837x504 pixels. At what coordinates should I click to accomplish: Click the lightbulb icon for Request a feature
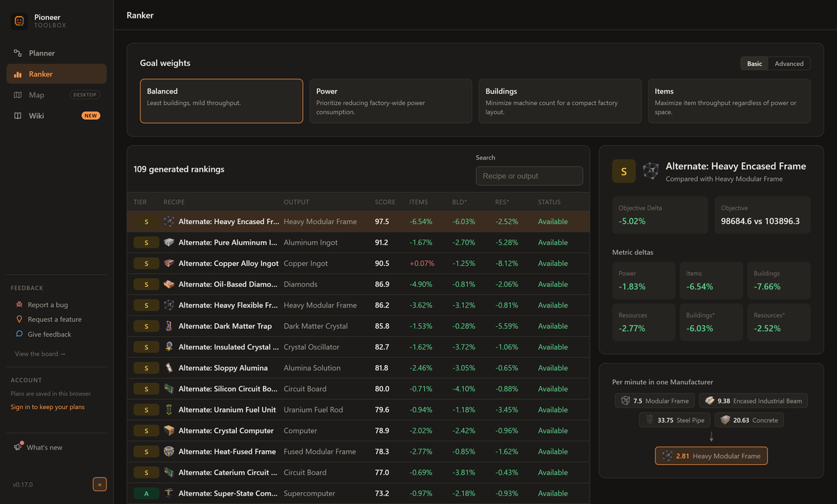(19, 319)
